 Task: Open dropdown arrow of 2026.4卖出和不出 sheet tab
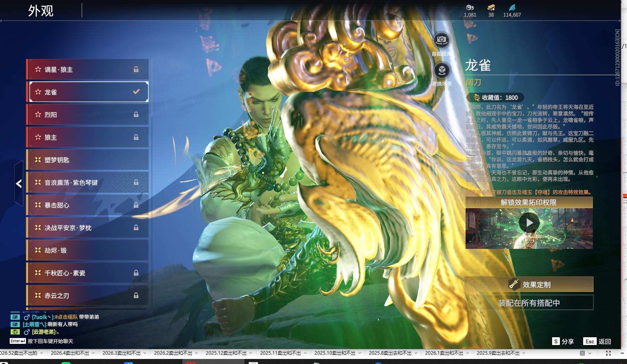click(93, 353)
